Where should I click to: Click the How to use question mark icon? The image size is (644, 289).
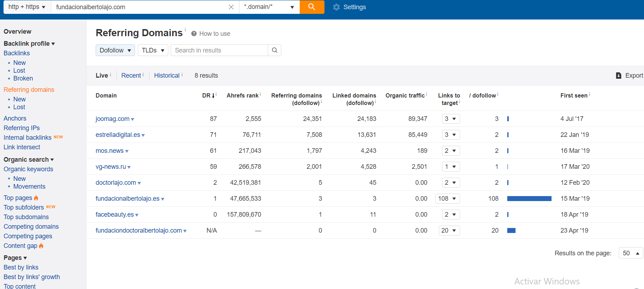click(194, 34)
